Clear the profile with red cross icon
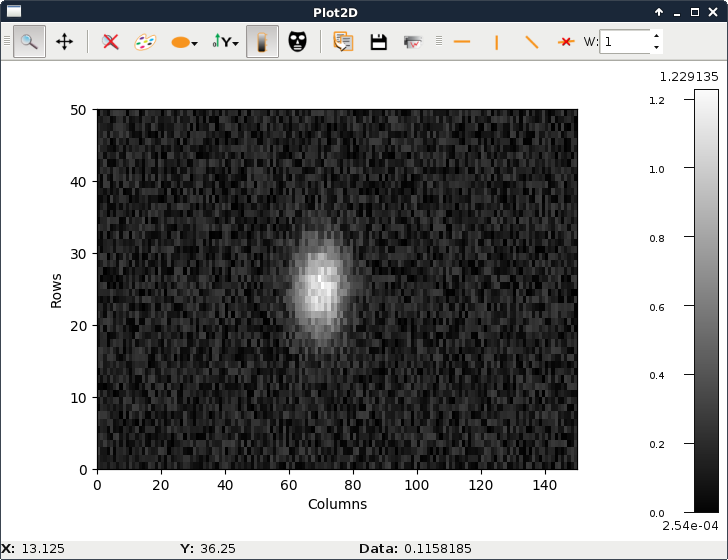Viewport: 728px width, 560px height. click(x=566, y=42)
